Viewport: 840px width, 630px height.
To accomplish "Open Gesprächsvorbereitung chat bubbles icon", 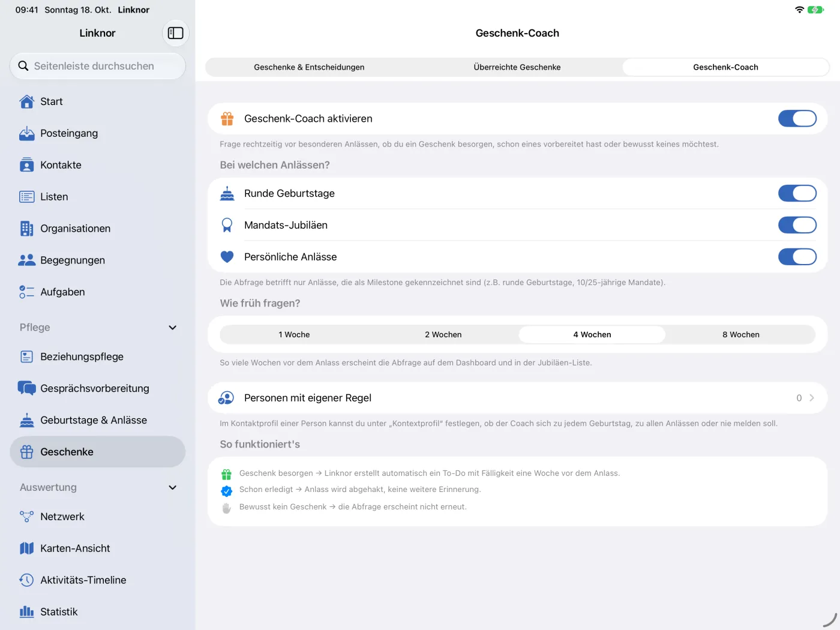I will pos(27,388).
